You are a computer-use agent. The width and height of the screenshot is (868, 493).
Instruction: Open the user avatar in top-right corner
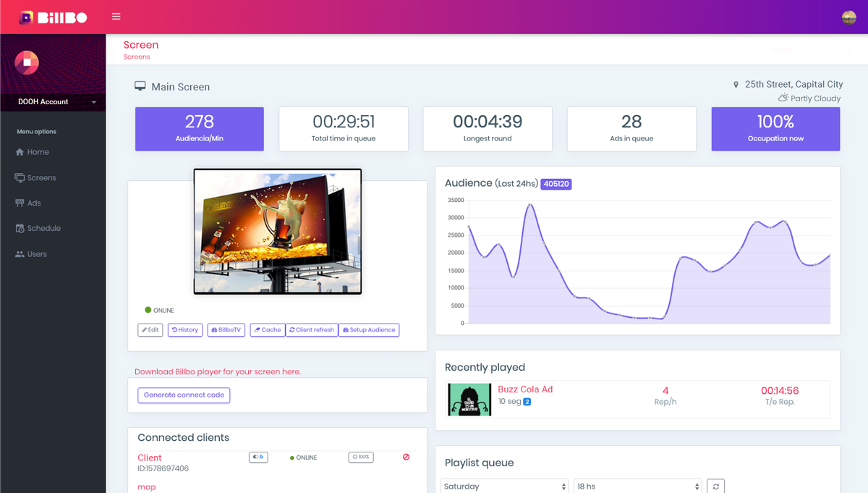[x=848, y=17]
